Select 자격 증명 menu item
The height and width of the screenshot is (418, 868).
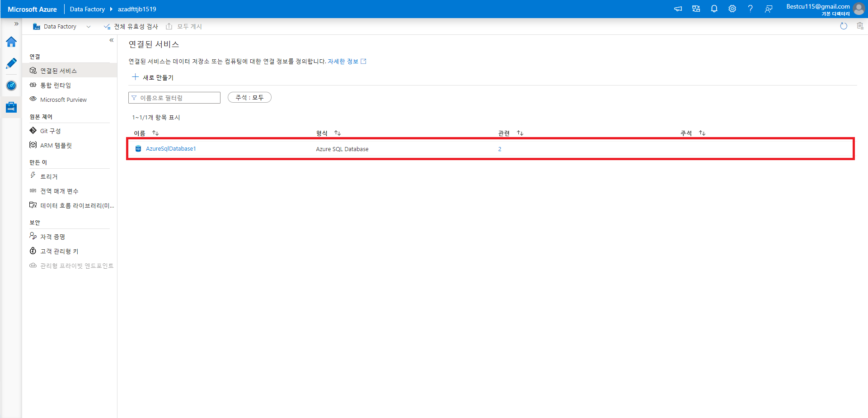pos(70,237)
